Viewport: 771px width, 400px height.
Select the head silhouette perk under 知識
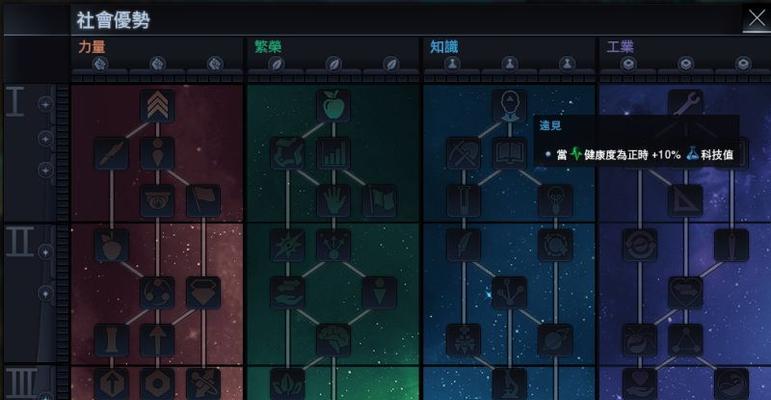509,106
